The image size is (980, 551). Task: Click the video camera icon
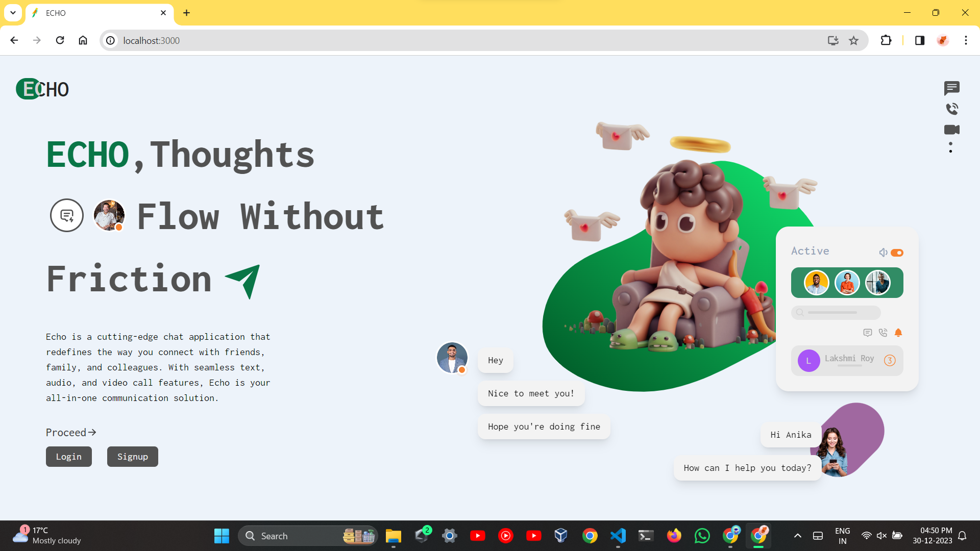[x=951, y=130]
